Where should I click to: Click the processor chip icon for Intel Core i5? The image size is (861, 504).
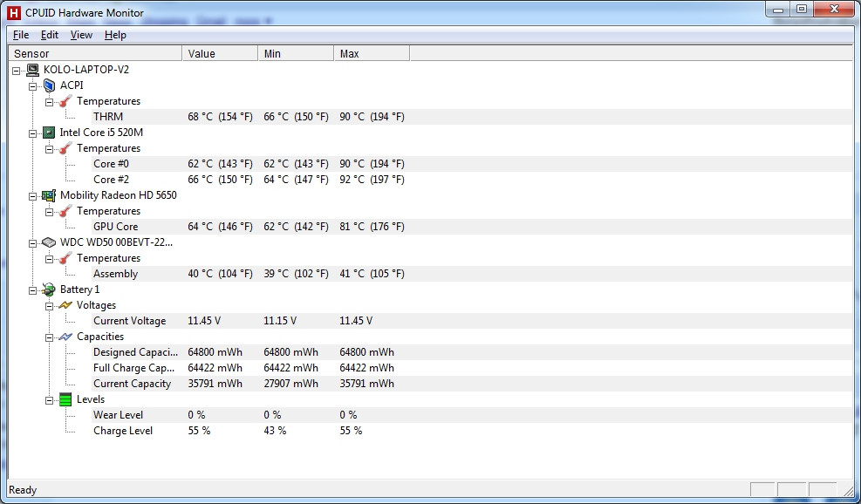tap(49, 133)
